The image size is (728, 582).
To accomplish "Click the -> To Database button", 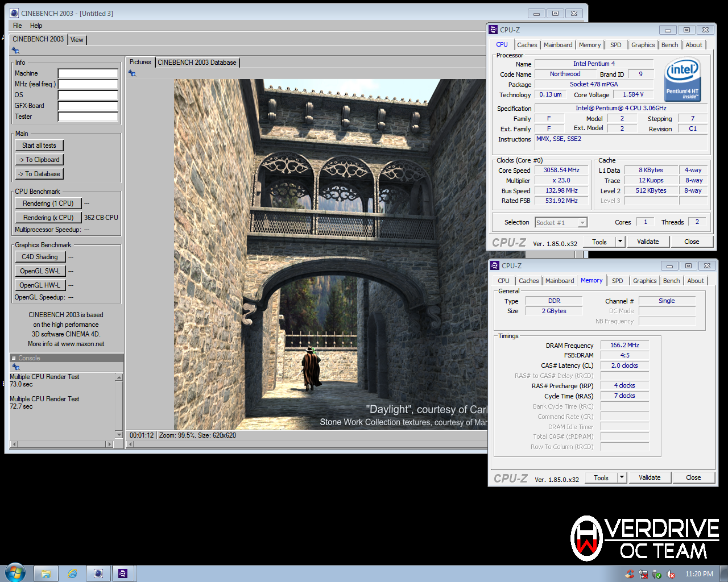I will point(39,174).
